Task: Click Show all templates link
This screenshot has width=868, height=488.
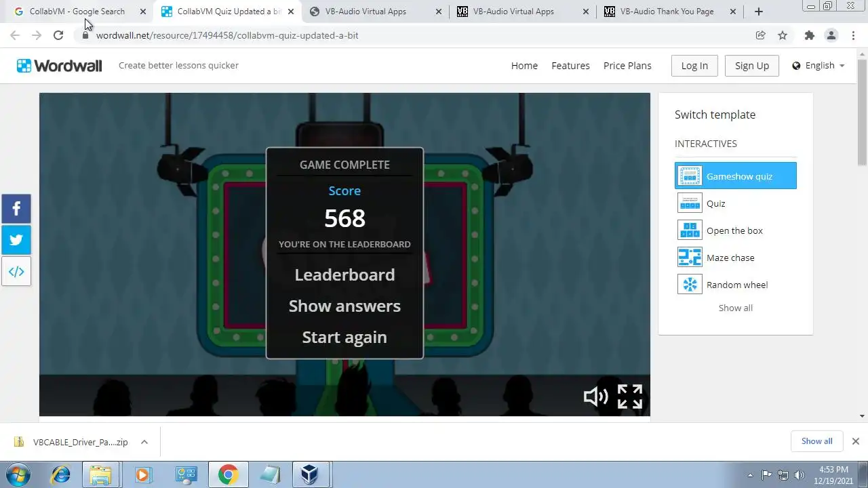Action: coord(736,308)
